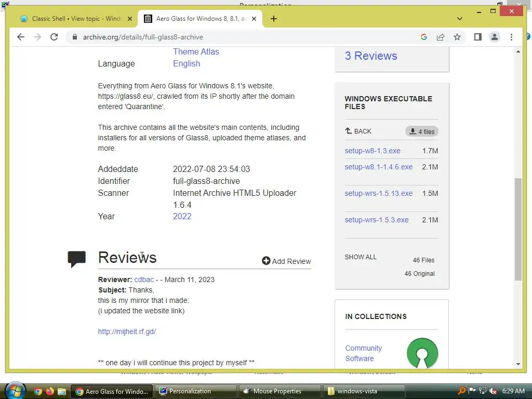This screenshot has width=532, height=399.
Task: Switch to Mouse Properties taskbar window
Action: pos(280,391)
